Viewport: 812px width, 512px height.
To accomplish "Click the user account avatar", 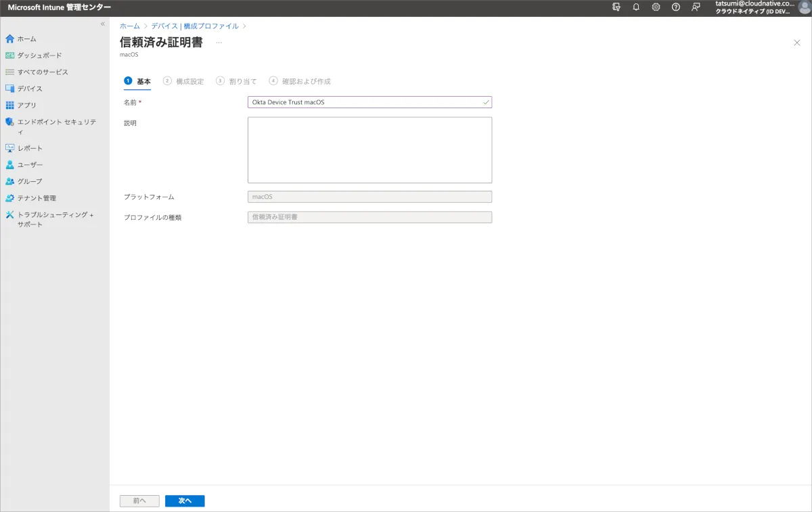I will tap(804, 7).
